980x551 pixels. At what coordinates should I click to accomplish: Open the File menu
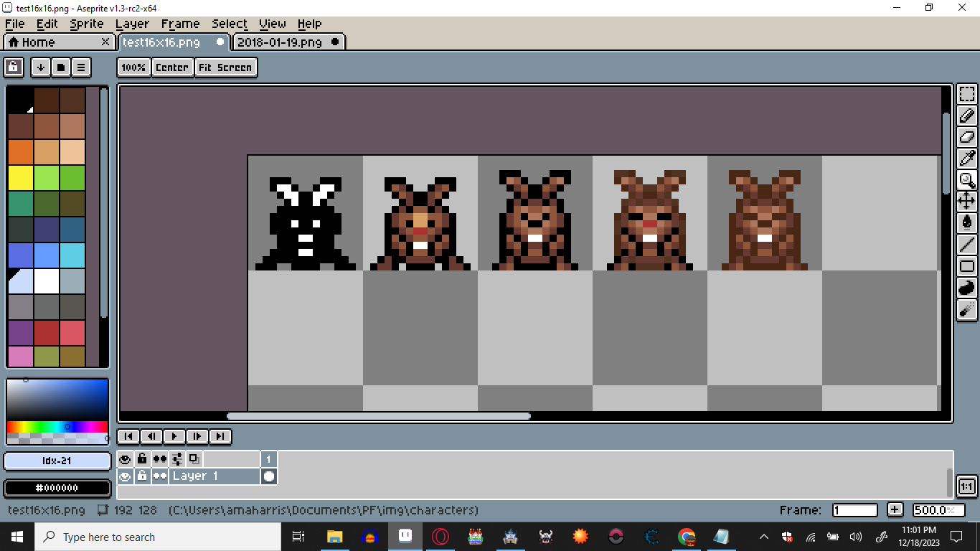(14, 24)
